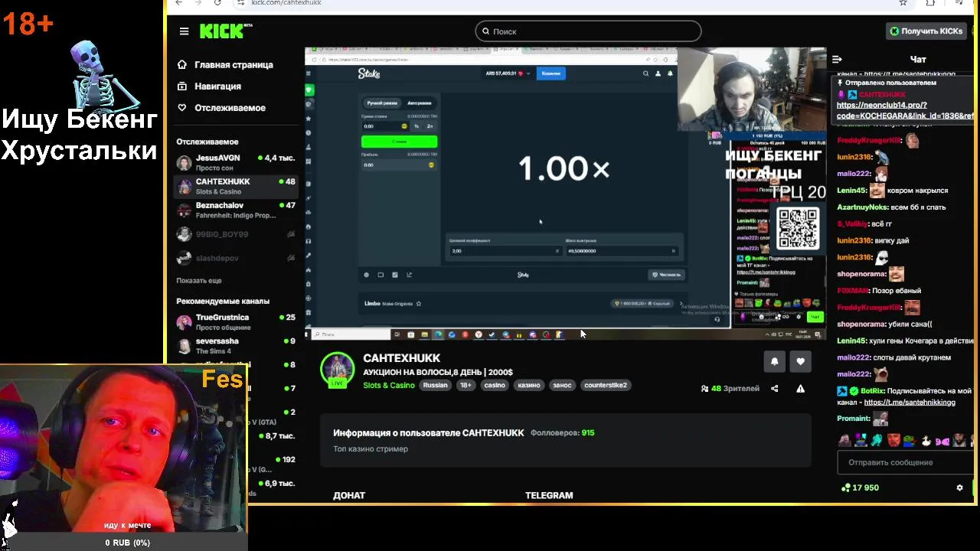980x551 pixels.
Task: Expand list with Показать еще
Action: pos(199,281)
